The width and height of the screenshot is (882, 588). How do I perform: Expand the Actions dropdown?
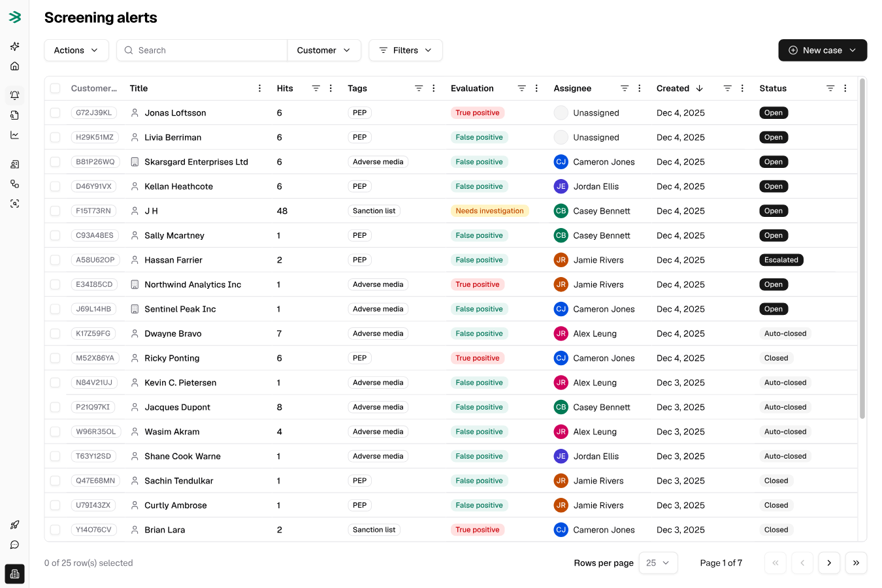(76, 50)
